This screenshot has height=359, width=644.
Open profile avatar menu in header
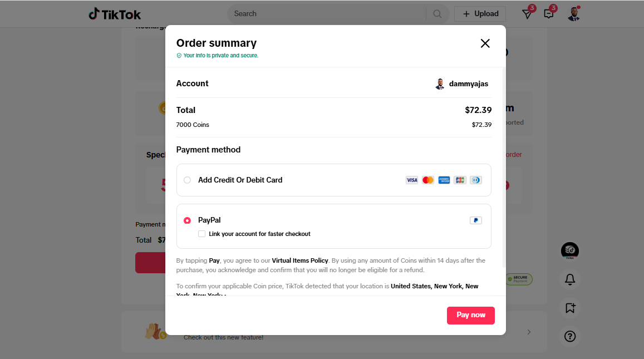pyautogui.click(x=574, y=14)
